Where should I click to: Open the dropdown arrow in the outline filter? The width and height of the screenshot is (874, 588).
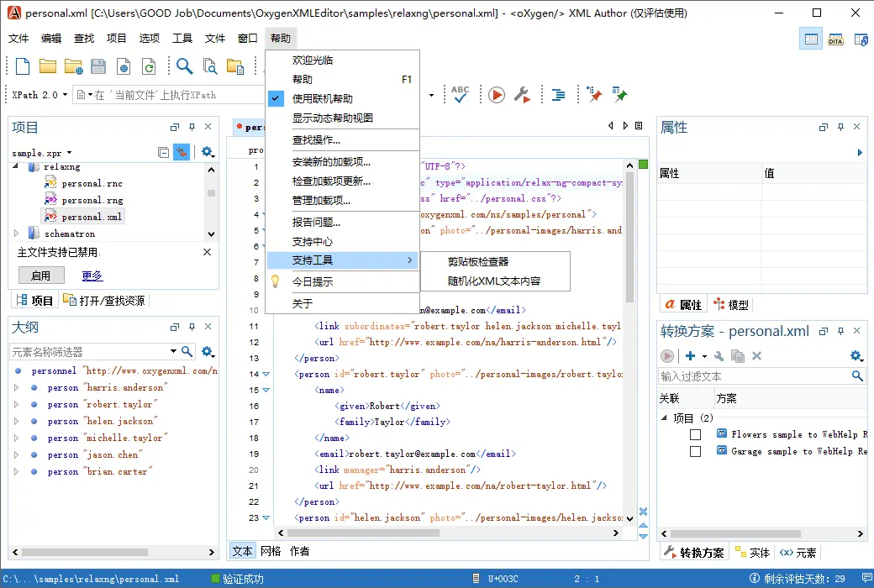pos(173,351)
